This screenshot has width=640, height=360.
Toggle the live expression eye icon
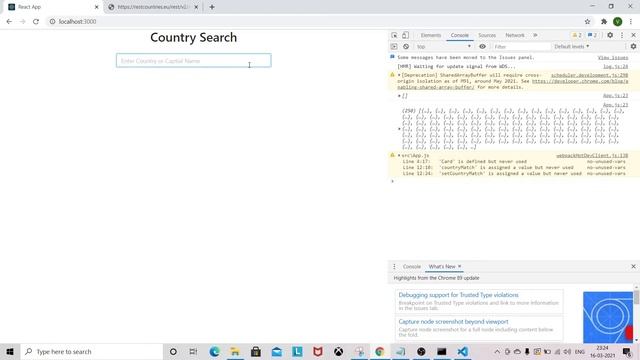482,47
